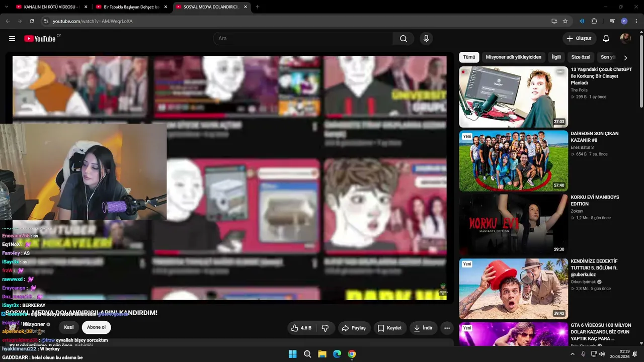Add a new browser tab

(257, 7)
